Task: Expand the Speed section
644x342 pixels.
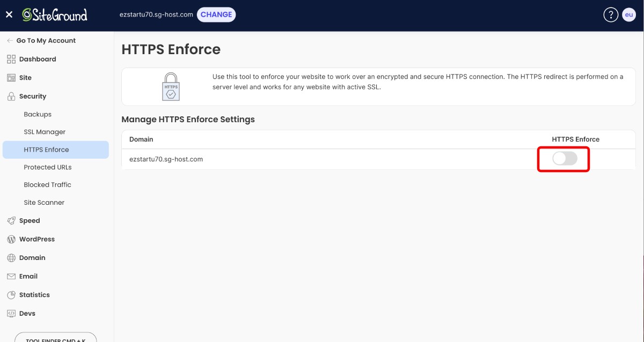Action: pos(30,220)
